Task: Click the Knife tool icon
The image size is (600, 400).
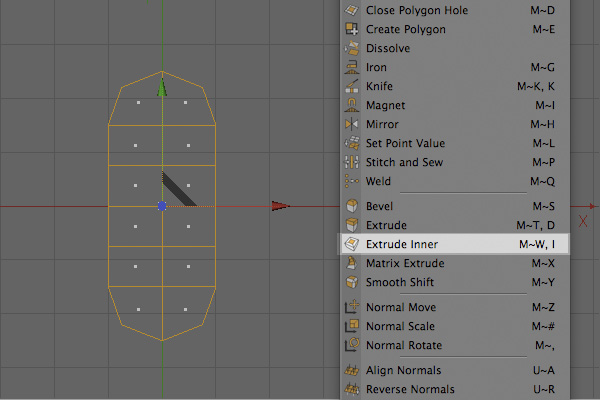Action: (x=352, y=86)
